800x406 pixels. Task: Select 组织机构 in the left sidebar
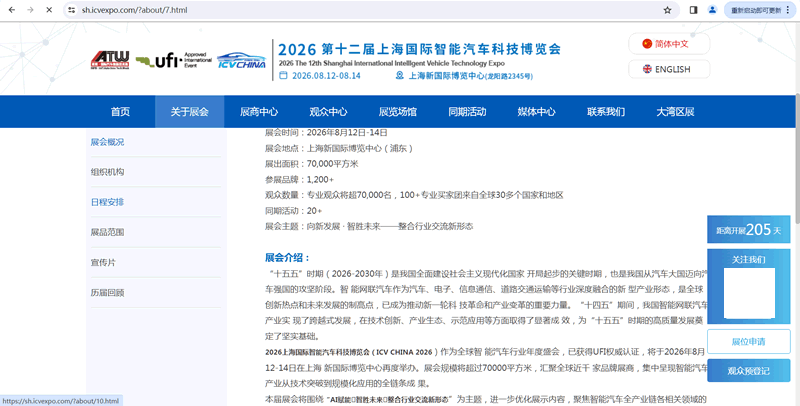click(x=108, y=172)
